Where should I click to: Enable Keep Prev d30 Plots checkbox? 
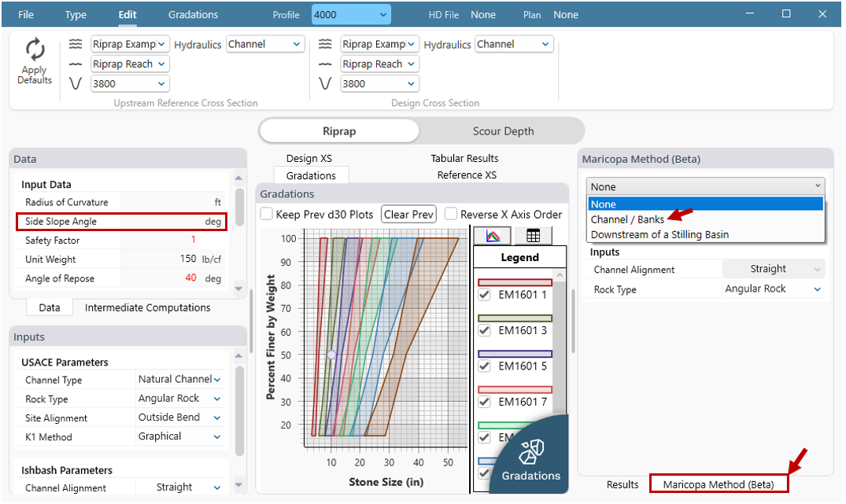(267, 214)
